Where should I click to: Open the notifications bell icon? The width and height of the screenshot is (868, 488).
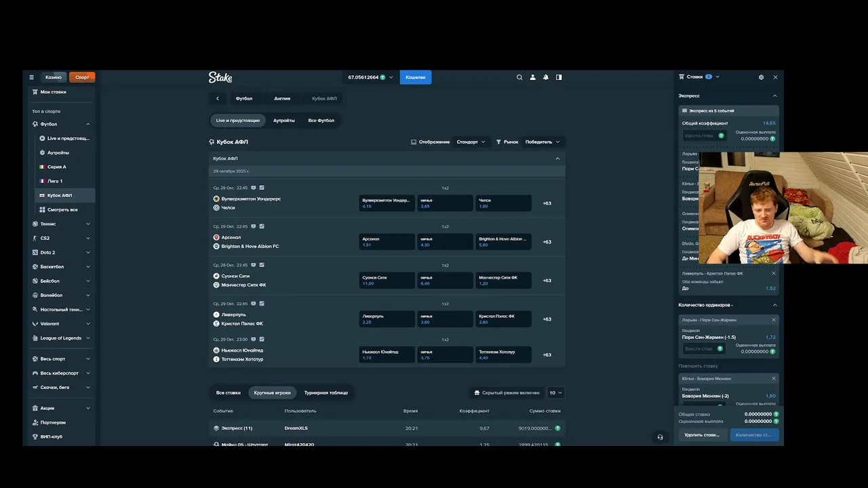(x=546, y=77)
